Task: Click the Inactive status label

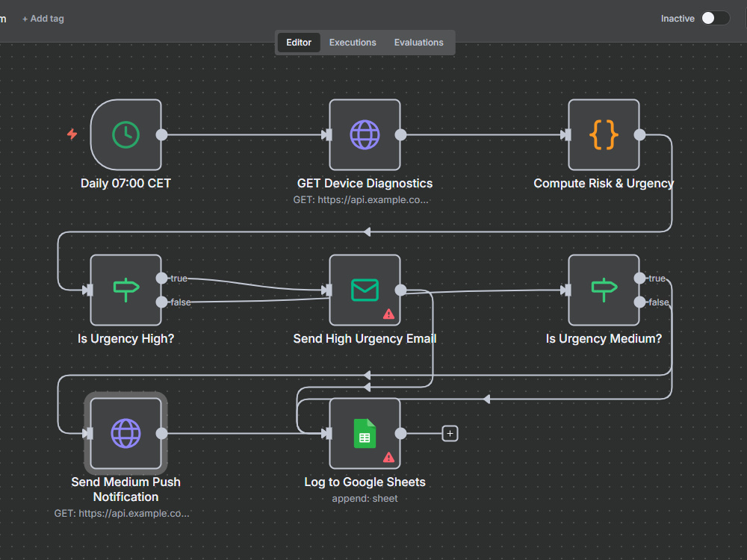Action: pos(678,19)
